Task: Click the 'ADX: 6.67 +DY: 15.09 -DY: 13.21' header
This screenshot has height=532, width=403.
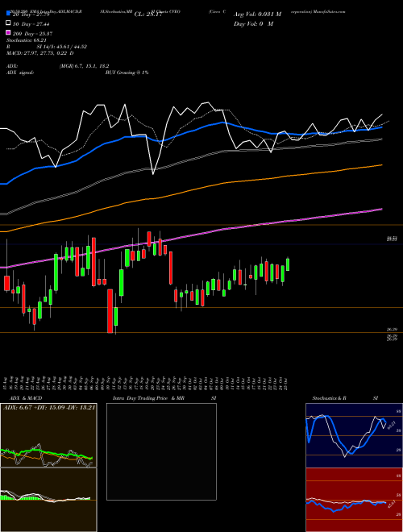Action: click(x=49, y=407)
